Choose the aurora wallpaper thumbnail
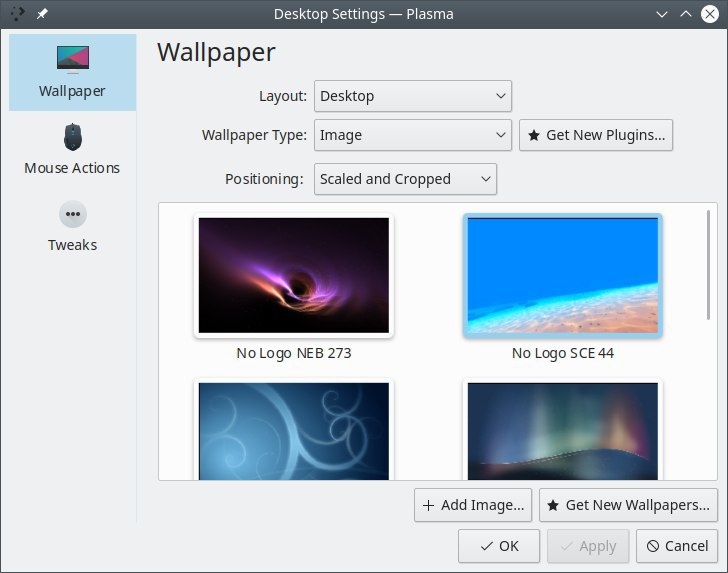728x573 pixels. (563, 431)
